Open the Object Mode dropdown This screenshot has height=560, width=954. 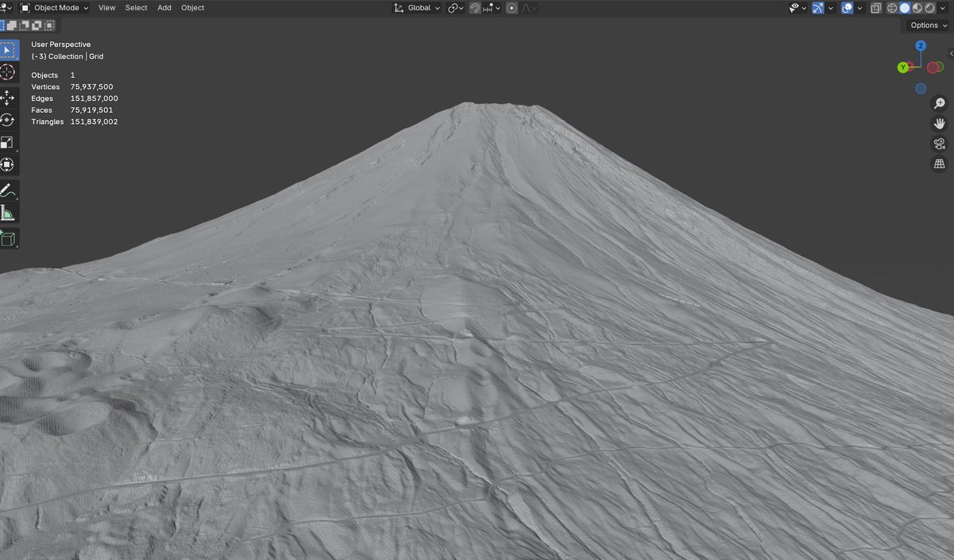pos(54,8)
